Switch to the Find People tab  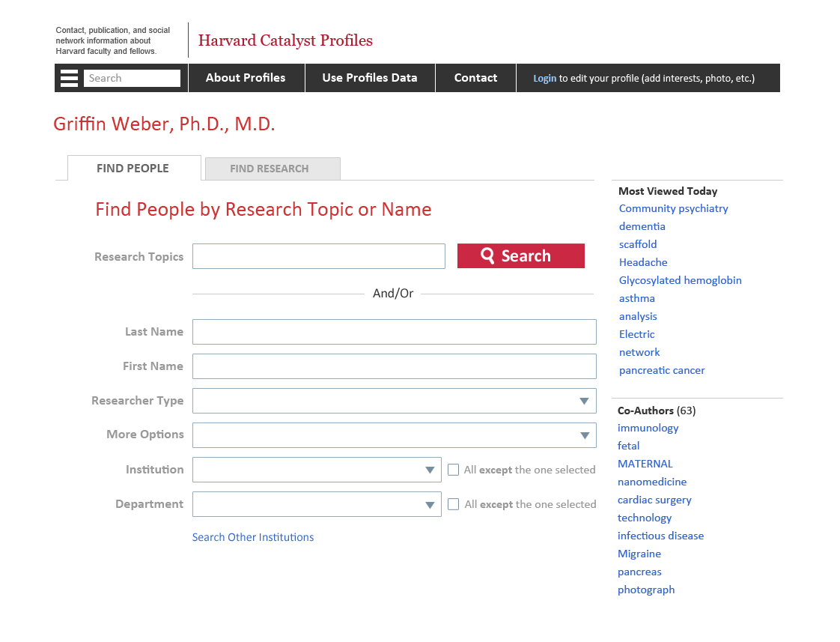pos(134,169)
